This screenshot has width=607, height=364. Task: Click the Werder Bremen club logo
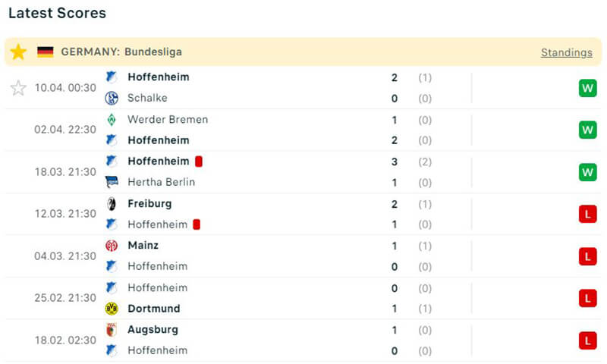click(x=112, y=119)
